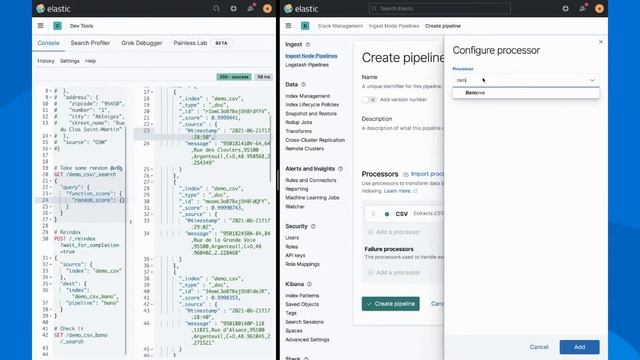The width and height of the screenshot is (640, 360).
Task: Click Stack Management breadcrumb
Action: (x=340, y=26)
